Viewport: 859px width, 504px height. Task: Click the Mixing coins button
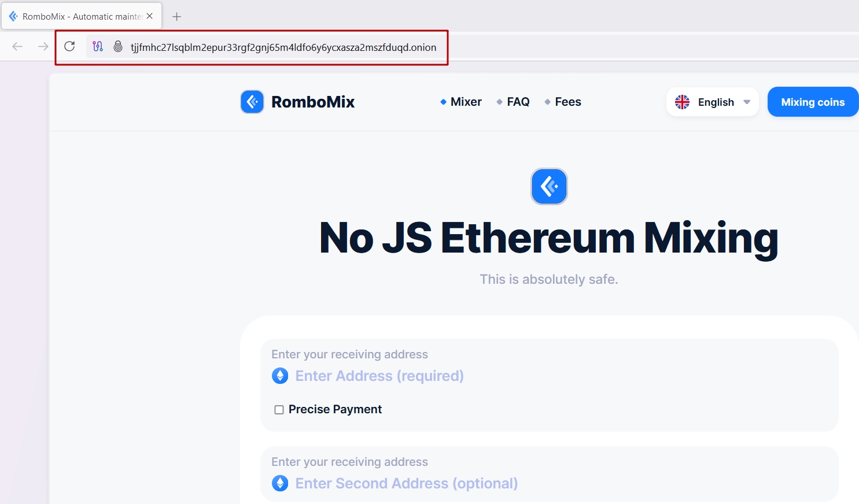pos(813,102)
